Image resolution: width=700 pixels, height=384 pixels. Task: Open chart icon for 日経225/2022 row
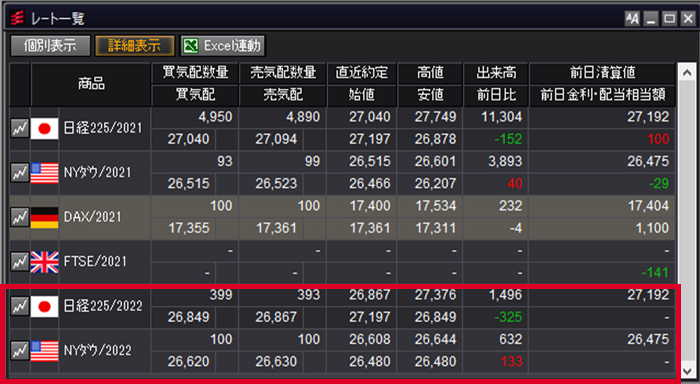click(20, 306)
